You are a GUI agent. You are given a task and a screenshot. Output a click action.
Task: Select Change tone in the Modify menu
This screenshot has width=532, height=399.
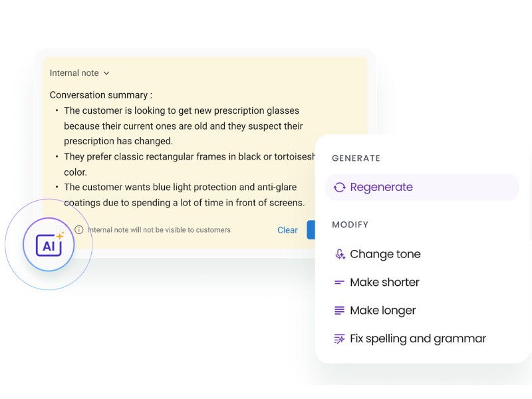pos(386,254)
